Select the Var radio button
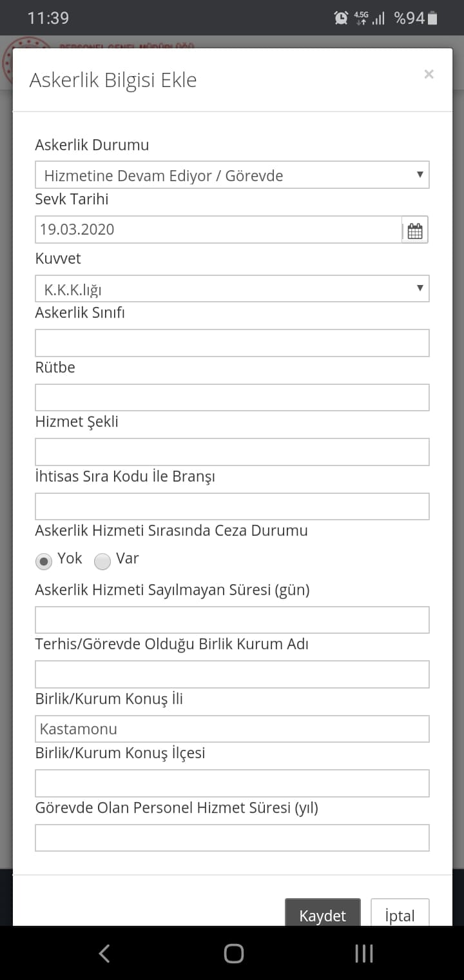 tap(102, 562)
